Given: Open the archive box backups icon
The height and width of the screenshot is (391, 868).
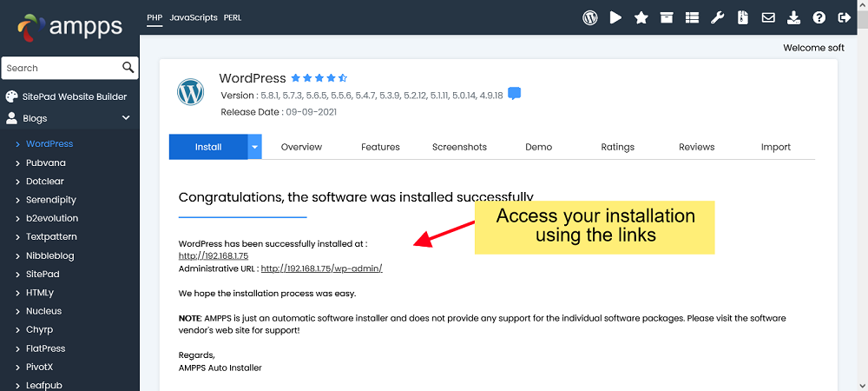Looking at the screenshot, I should (667, 17).
